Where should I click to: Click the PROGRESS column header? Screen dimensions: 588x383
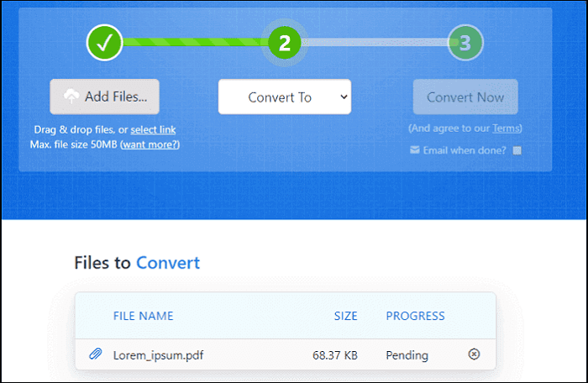[415, 316]
